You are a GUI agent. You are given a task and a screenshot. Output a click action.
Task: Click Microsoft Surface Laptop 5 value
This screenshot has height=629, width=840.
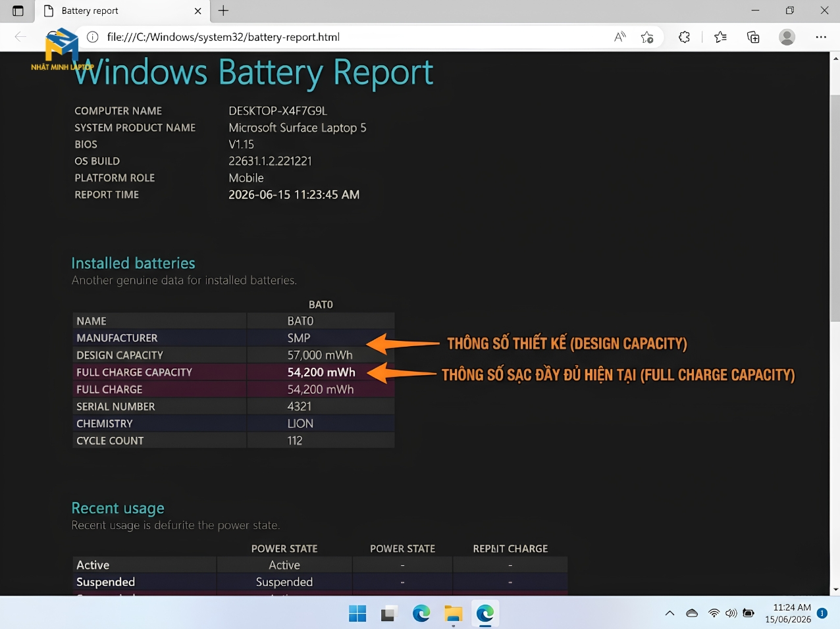(298, 128)
